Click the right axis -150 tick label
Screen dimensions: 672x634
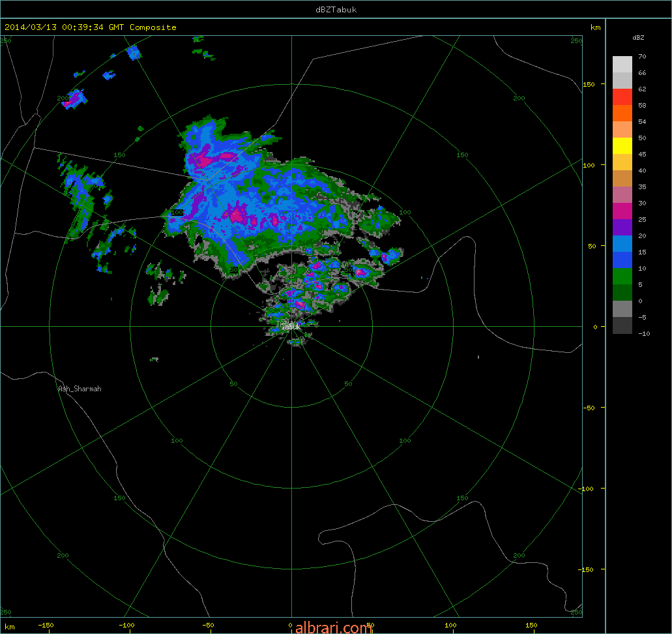pos(587,569)
